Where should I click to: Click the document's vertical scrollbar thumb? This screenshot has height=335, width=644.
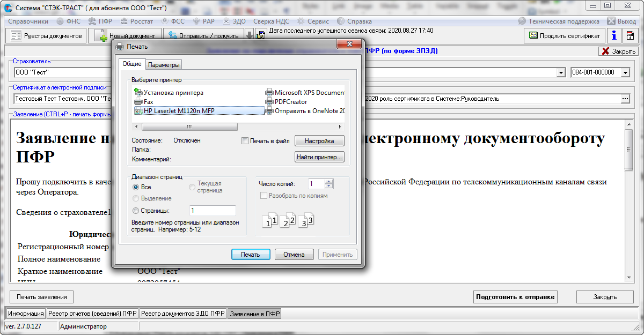coord(630,150)
